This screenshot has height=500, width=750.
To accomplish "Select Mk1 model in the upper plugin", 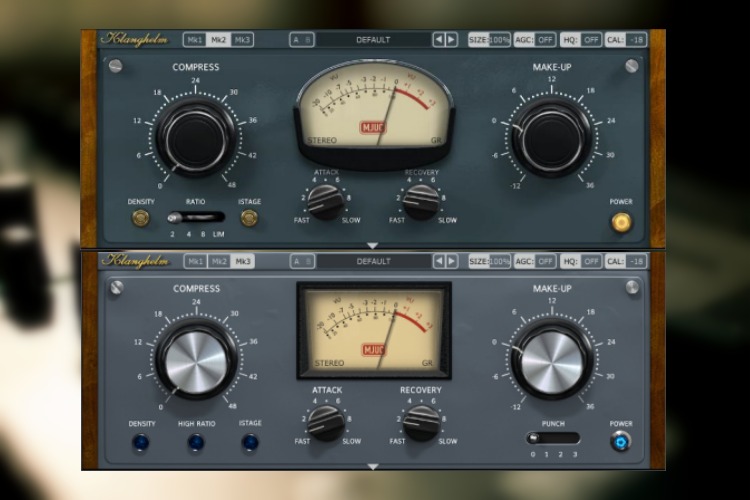I will pyautogui.click(x=195, y=40).
